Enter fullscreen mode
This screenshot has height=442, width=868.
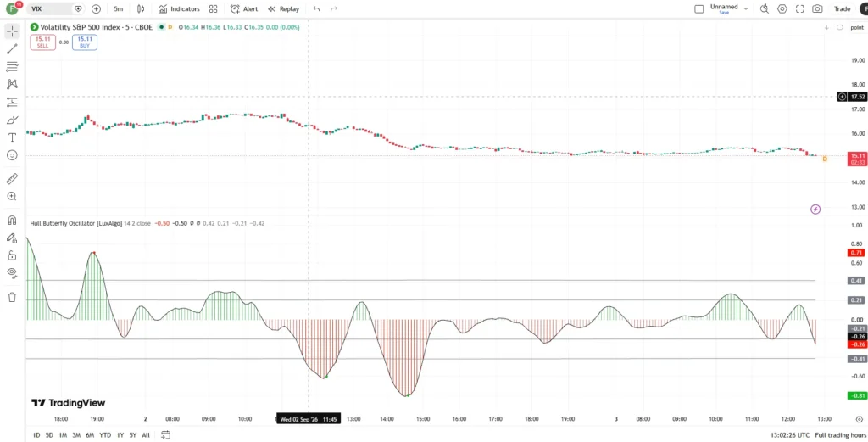[800, 8]
